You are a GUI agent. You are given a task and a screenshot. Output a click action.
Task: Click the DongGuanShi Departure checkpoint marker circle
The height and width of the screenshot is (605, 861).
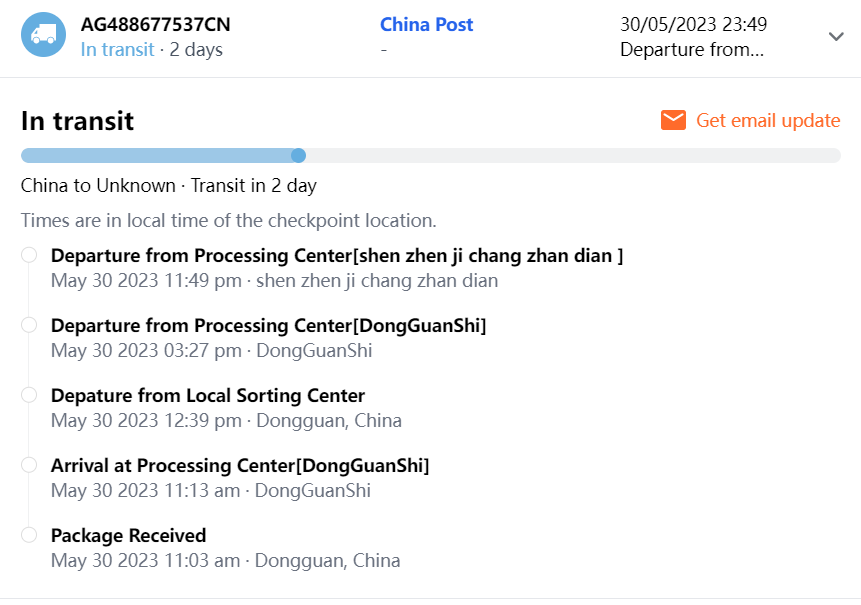(29, 325)
